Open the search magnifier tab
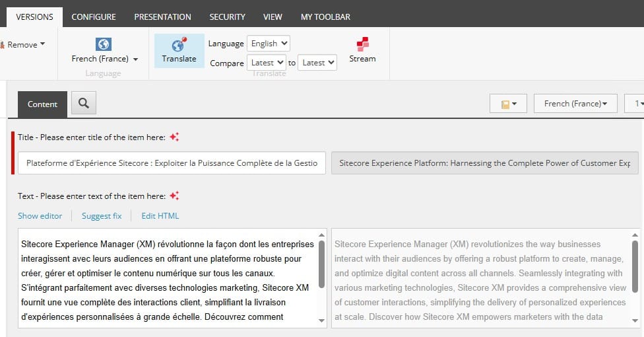The image size is (644, 337). [x=84, y=103]
